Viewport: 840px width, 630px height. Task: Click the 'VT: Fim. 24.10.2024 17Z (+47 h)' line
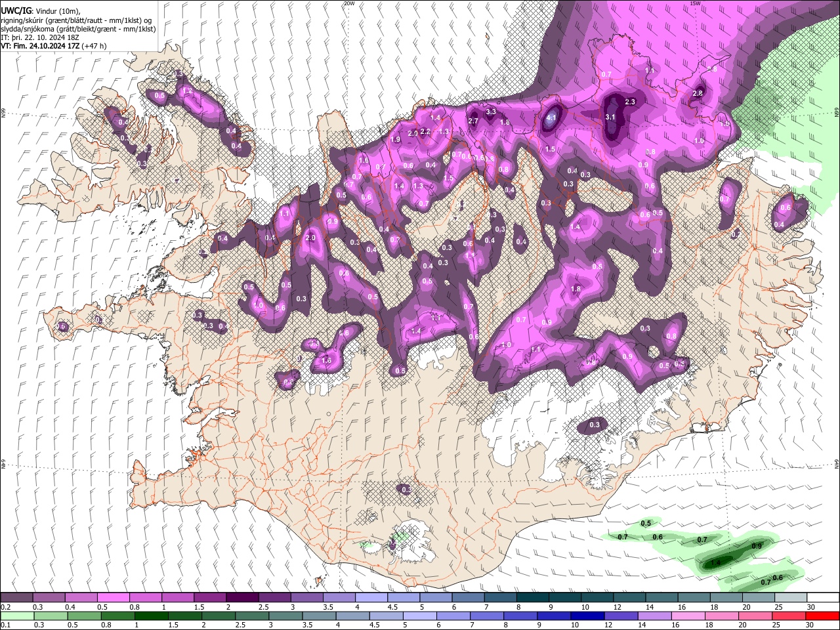point(54,46)
